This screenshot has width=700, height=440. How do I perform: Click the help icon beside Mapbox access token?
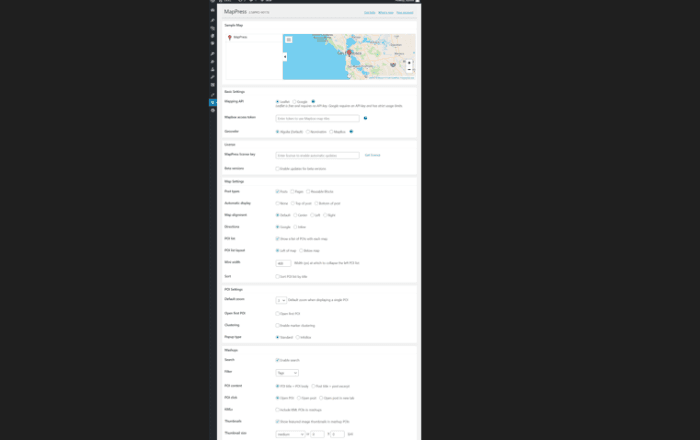pyautogui.click(x=365, y=118)
